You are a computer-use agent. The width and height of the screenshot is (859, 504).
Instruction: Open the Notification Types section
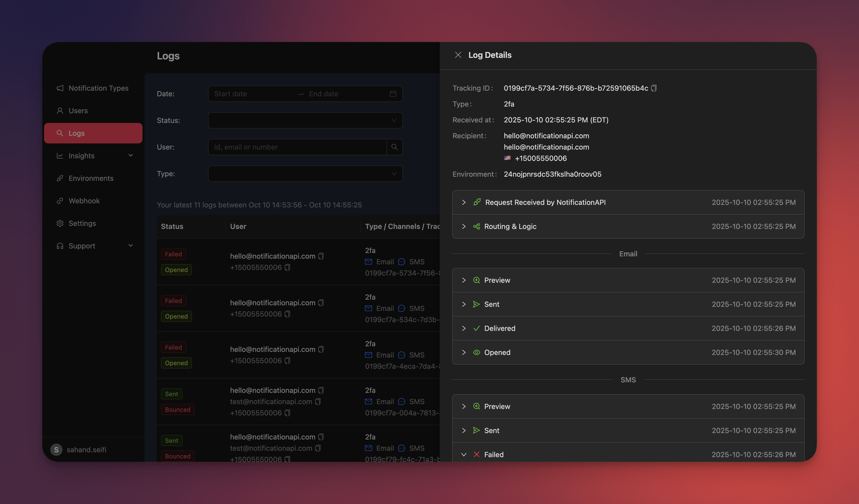pos(98,88)
